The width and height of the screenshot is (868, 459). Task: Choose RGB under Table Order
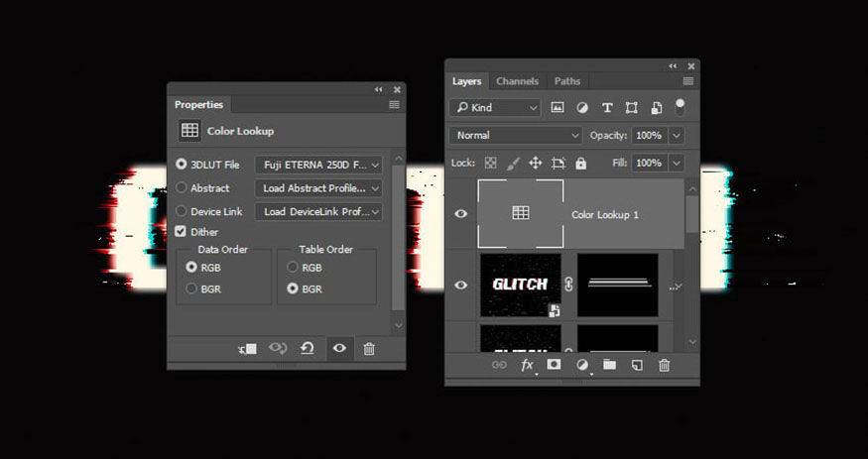click(x=293, y=267)
